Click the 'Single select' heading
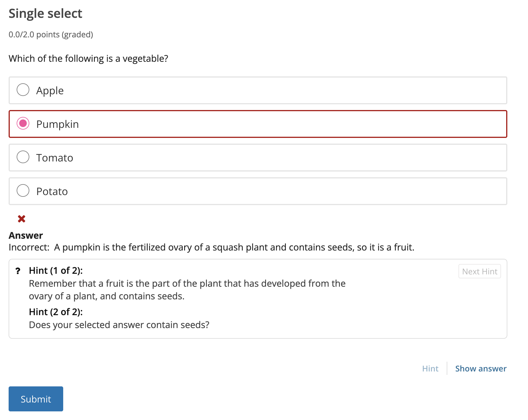The image size is (528, 420). tap(45, 14)
